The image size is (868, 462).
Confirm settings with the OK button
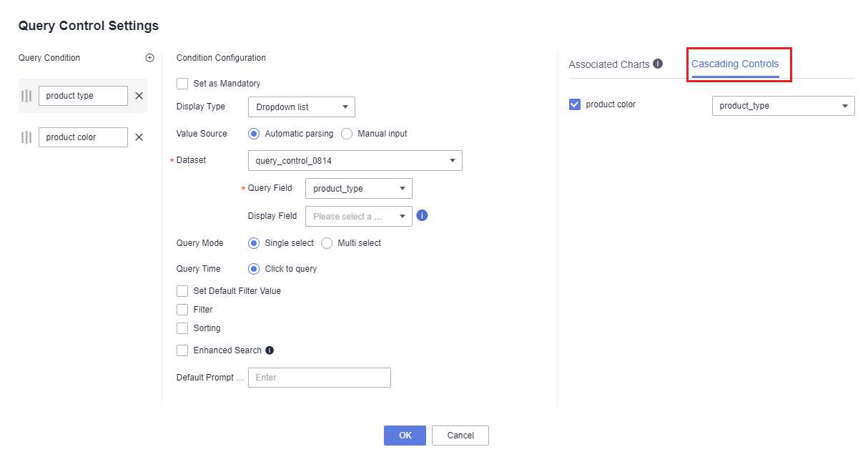[x=405, y=436]
